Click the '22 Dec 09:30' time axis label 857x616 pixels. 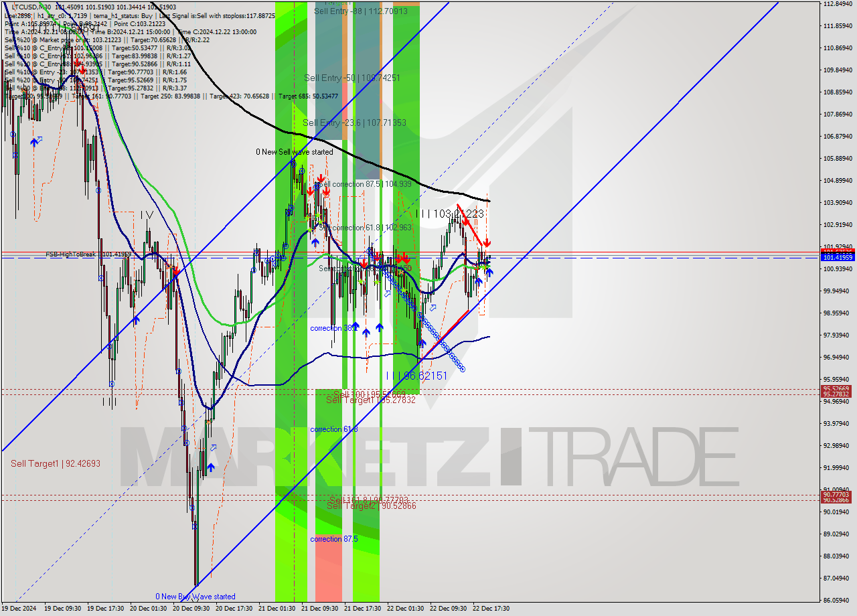click(448, 609)
